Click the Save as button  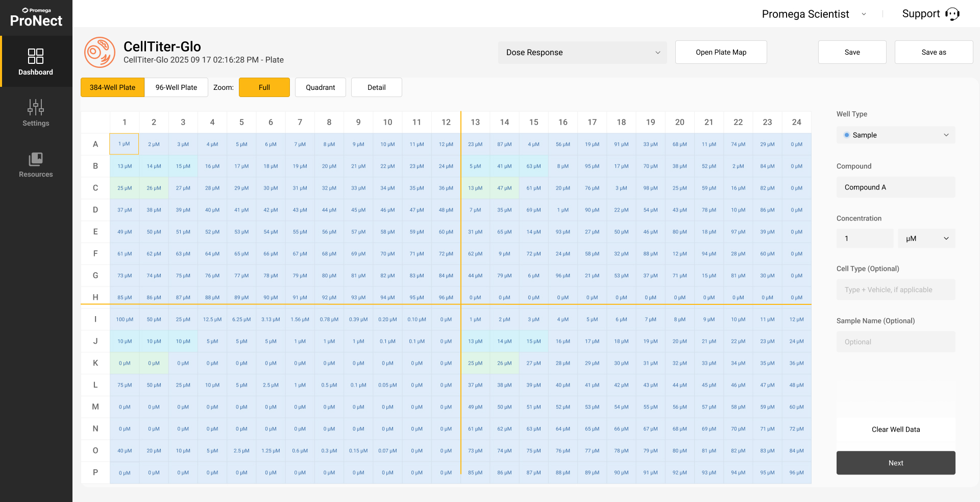point(934,52)
